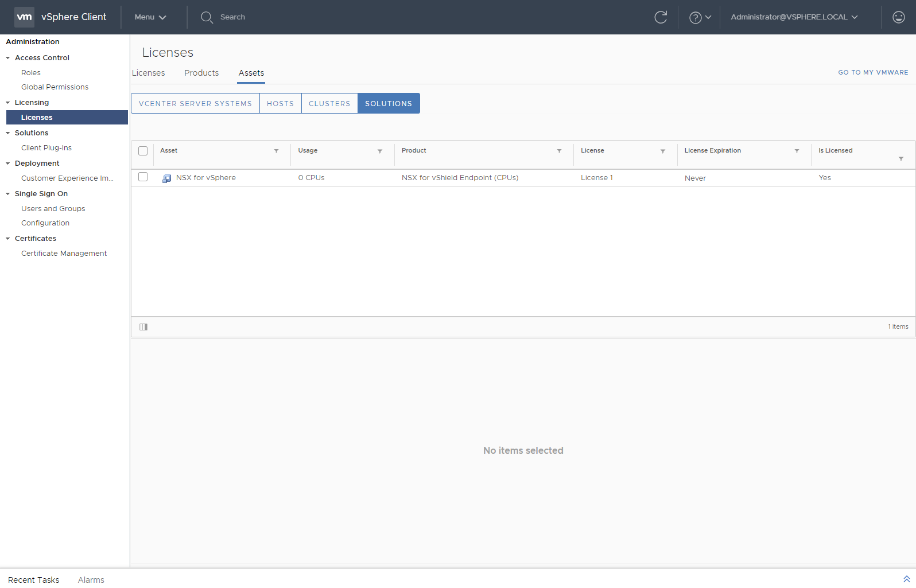Open the Administrator@VSPHERE.LOCAL user dropdown
916x588 pixels.
[794, 17]
